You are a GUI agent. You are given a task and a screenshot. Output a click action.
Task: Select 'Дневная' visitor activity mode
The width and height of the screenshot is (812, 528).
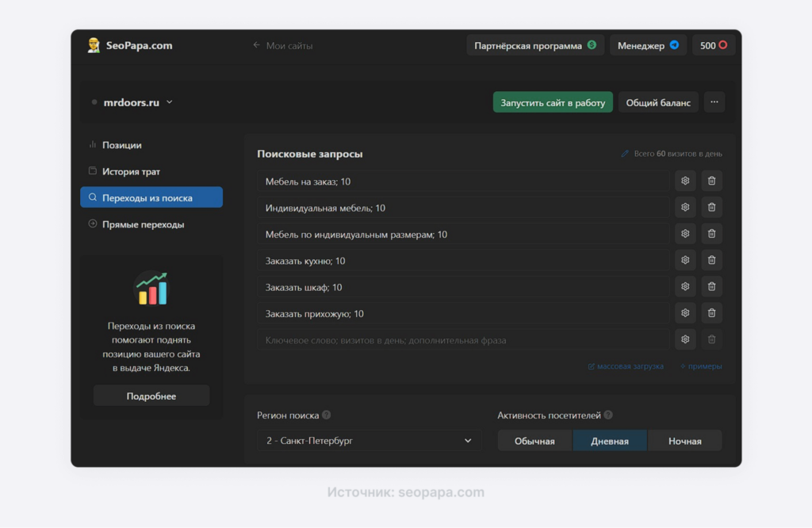pos(610,441)
